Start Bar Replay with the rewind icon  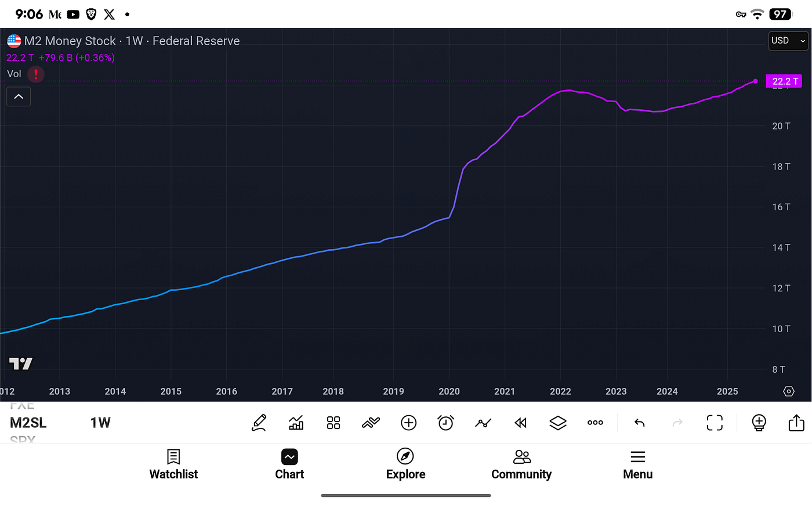pyautogui.click(x=520, y=423)
